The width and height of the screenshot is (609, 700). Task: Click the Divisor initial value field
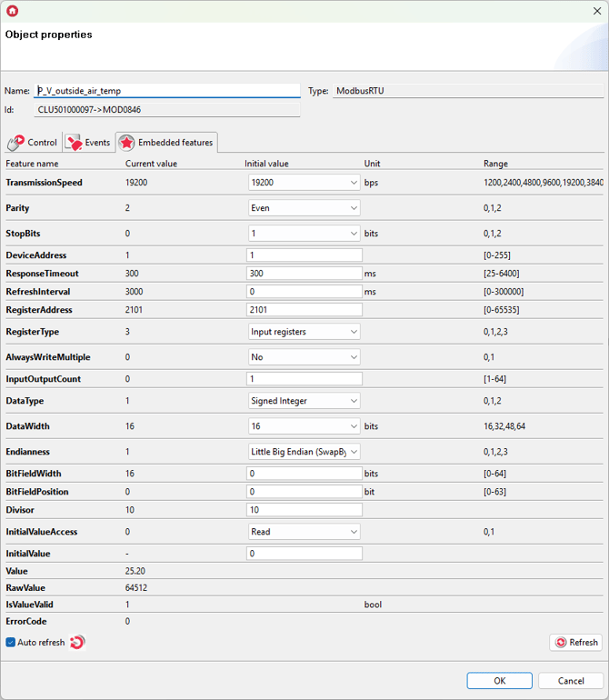coord(304,510)
